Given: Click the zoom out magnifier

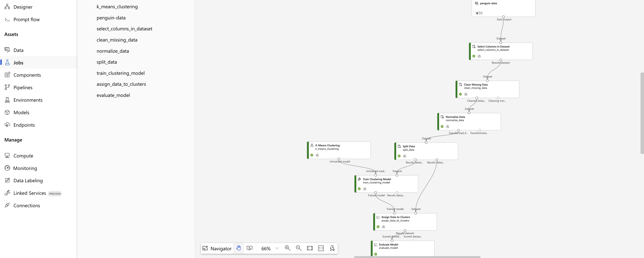Looking at the screenshot, I should point(299,248).
